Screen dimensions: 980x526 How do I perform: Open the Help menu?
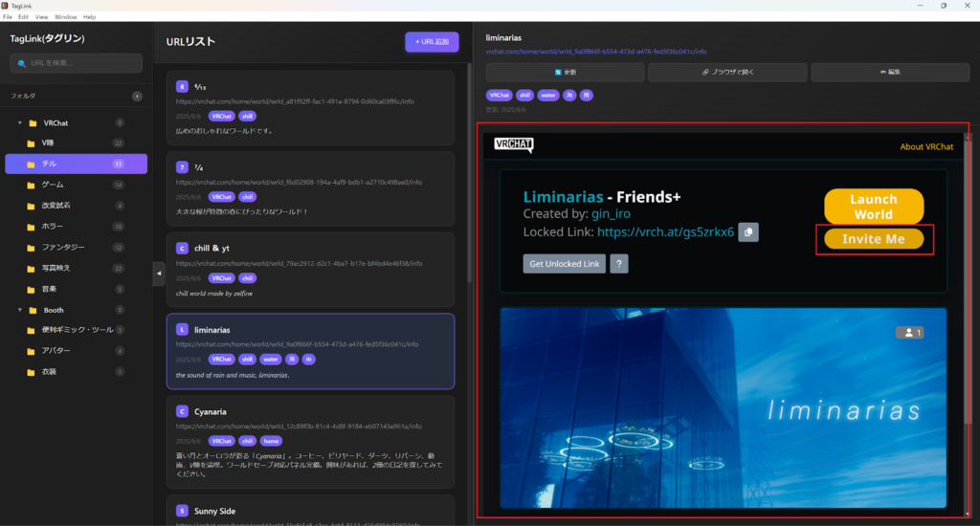[x=89, y=17]
